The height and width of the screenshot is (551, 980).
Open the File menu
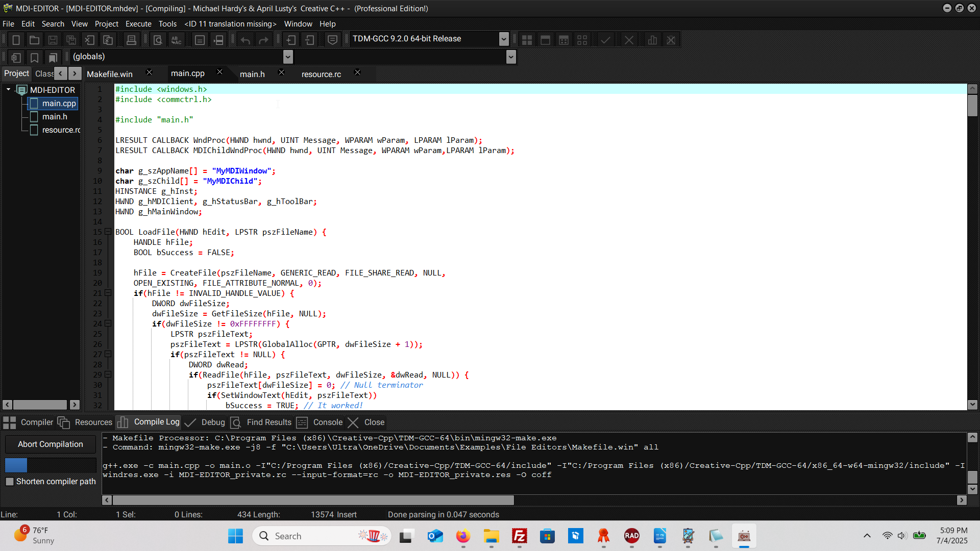[x=8, y=24]
